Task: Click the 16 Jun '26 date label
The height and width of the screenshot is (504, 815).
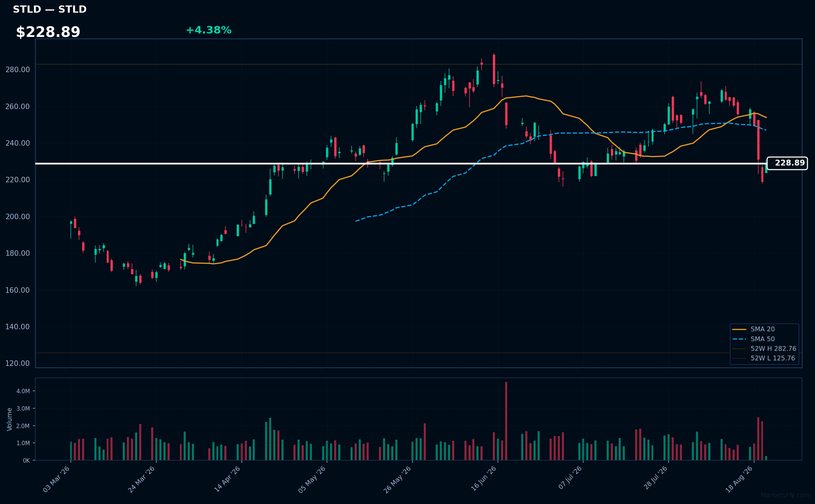Action: tap(484, 479)
